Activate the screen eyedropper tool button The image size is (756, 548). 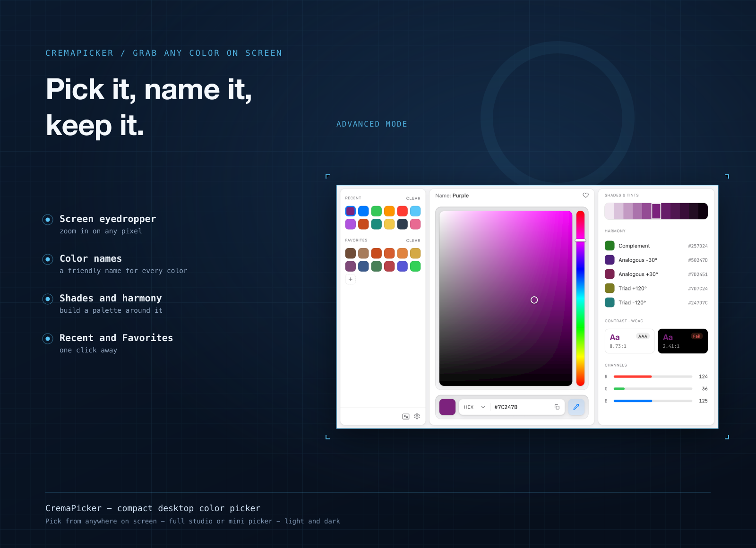pyautogui.click(x=576, y=407)
